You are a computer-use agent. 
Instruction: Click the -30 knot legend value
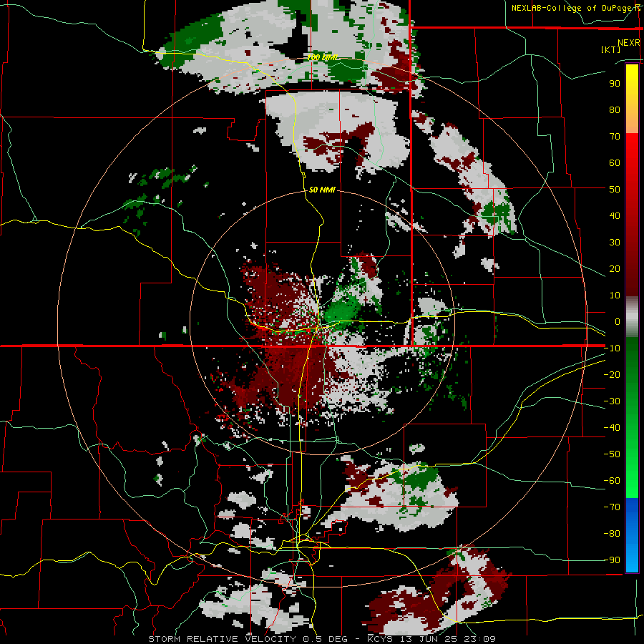tap(612, 401)
